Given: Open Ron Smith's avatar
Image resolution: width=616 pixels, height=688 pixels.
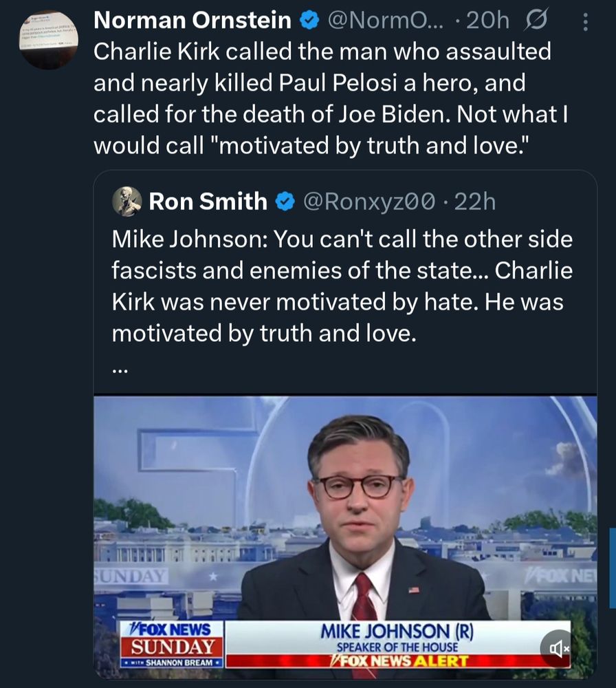Looking at the screenshot, I should click(x=126, y=202).
